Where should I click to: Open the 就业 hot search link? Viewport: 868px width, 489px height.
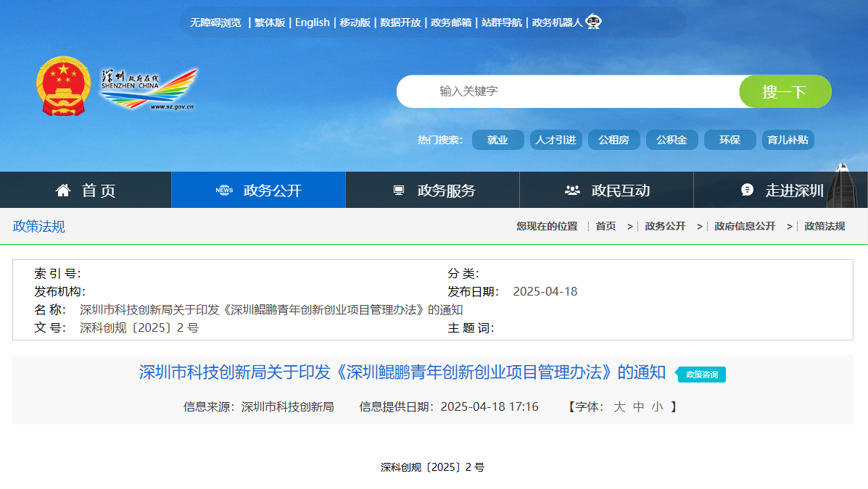tap(497, 139)
